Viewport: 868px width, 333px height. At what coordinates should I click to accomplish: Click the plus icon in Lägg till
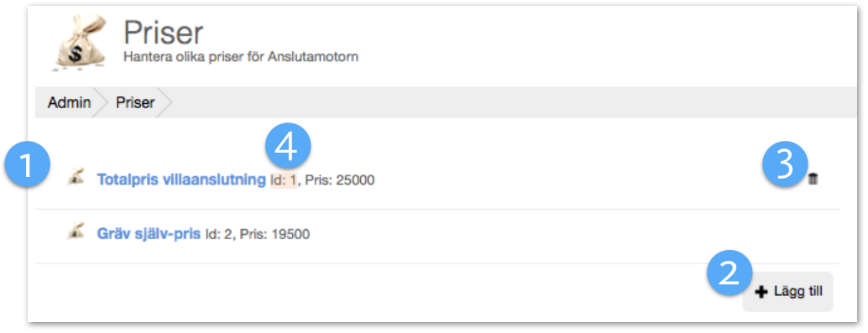click(x=761, y=292)
